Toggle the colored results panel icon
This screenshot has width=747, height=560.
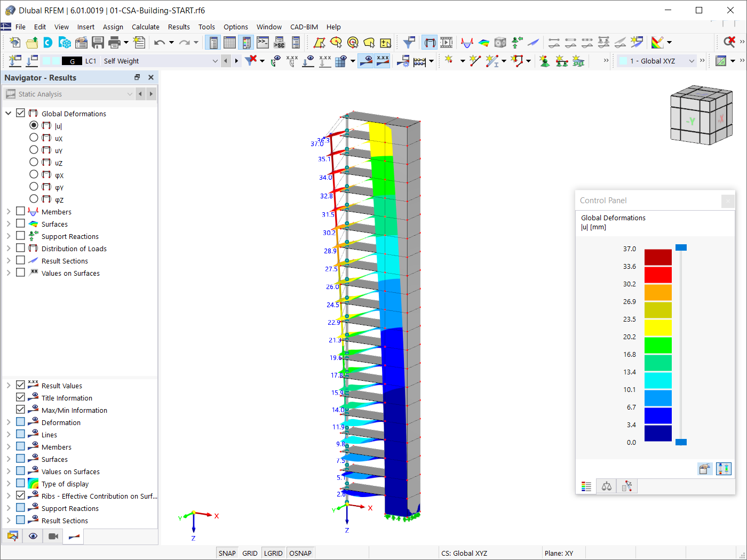click(x=246, y=43)
